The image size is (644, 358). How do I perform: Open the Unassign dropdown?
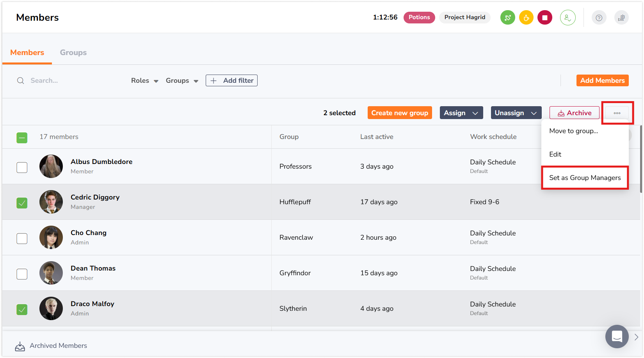tap(516, 113)
